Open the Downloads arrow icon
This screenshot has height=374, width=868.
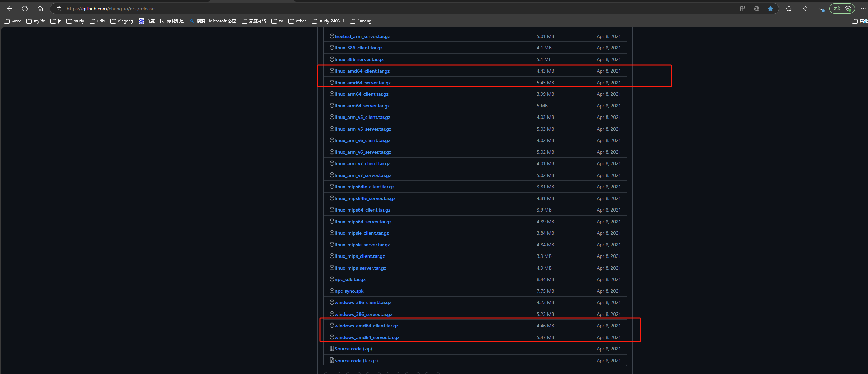[821, 9]
